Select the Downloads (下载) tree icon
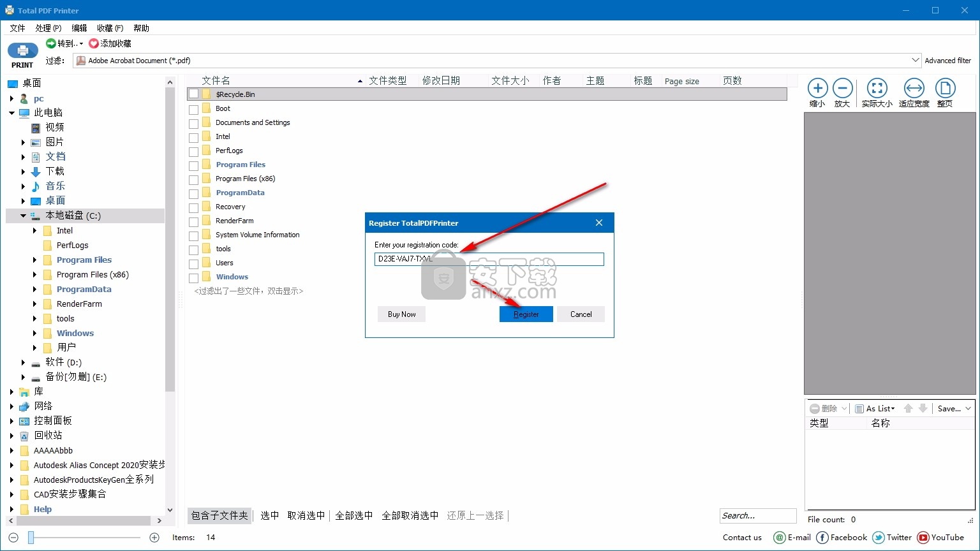Screen dimensions: 980x551 [36, 172]
